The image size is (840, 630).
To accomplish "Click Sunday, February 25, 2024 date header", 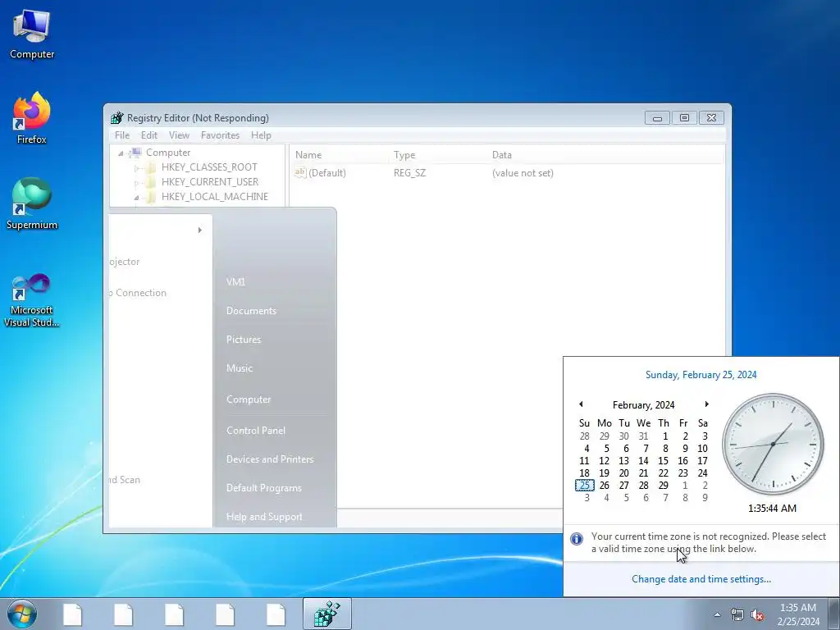I will tap(701, 375).
